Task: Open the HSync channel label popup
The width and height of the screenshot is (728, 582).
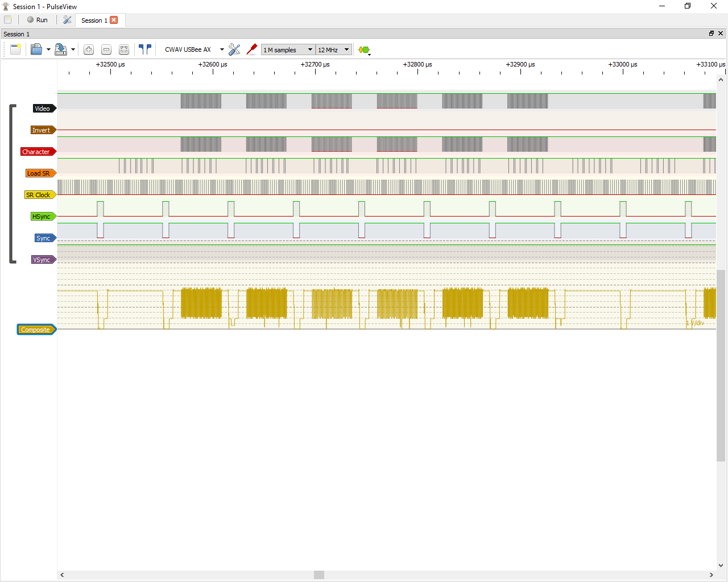Action: pos(43,216)
